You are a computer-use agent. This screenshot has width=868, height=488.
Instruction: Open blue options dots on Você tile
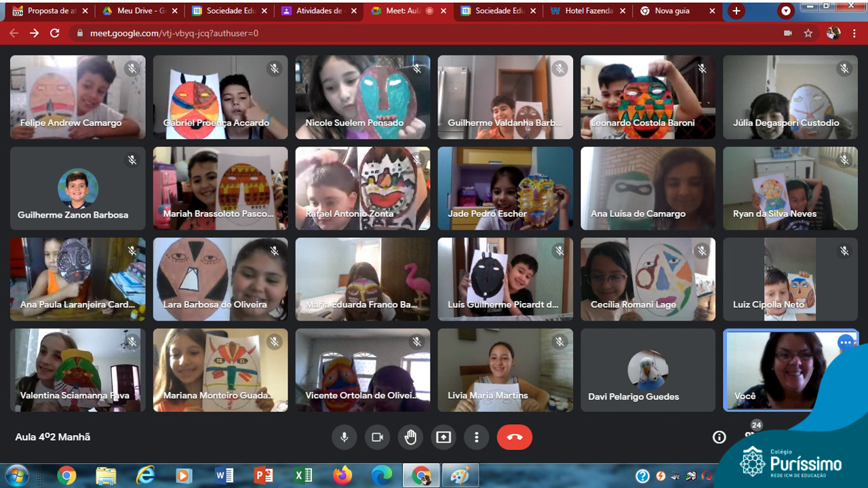click(845, 343)
